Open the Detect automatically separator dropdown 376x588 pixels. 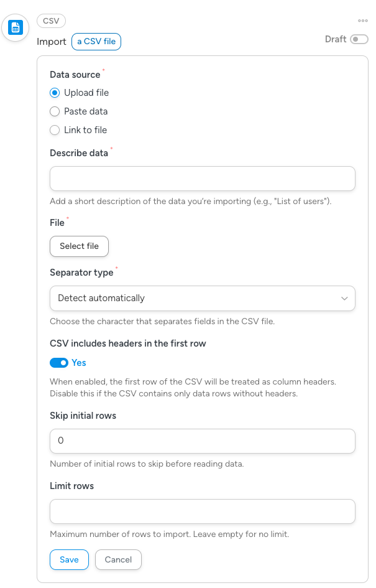tap(202, 299)
